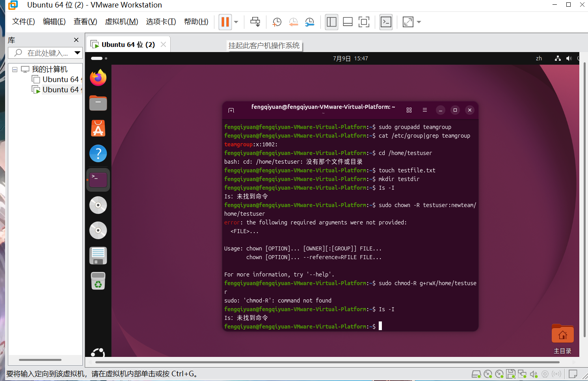Select 我的计算机 in library tree
588x381 pixels.
[x=50, y=69]
